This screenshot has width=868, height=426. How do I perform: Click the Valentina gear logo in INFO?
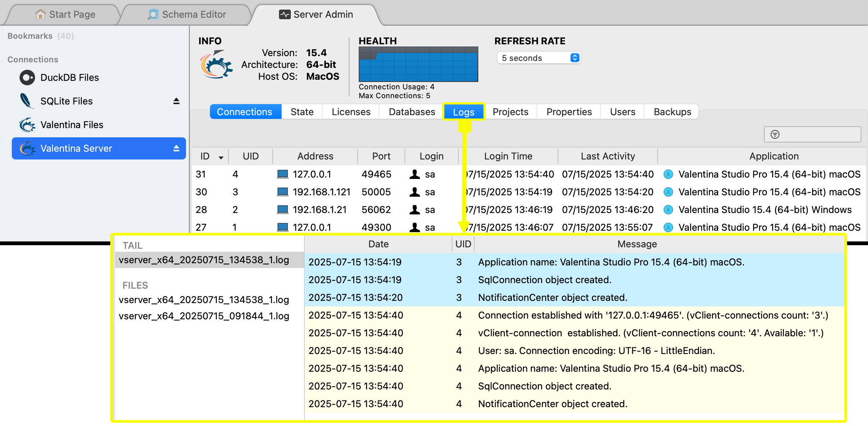coord(216,65)
